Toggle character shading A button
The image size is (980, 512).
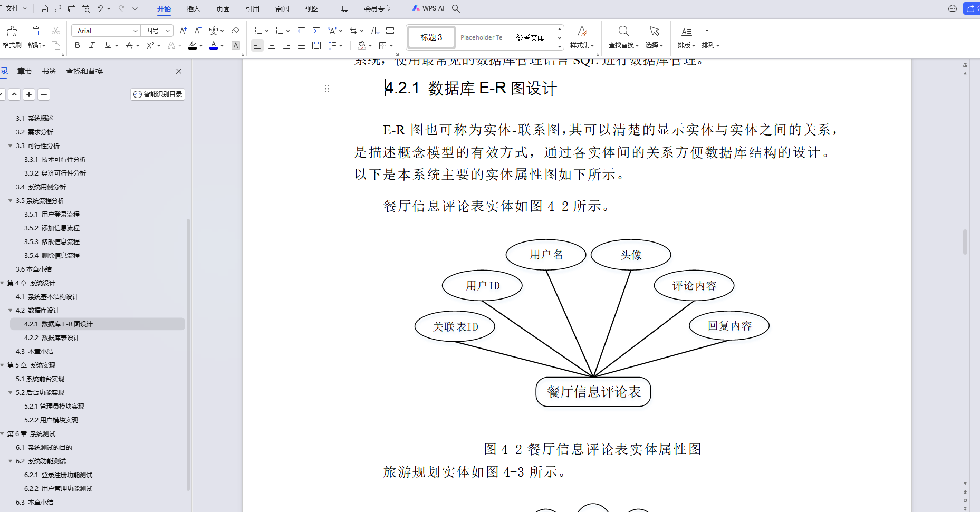(236, 45)
